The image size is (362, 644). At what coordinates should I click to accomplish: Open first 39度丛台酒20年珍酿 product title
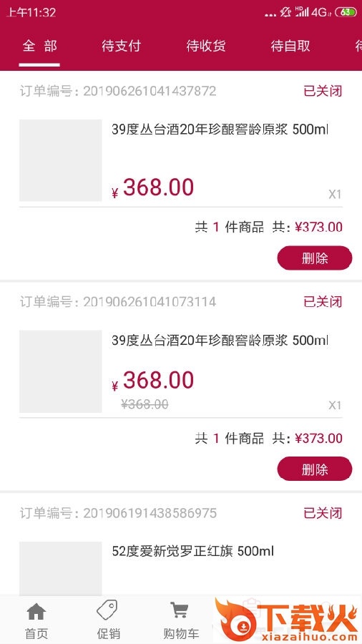[220, 130]
